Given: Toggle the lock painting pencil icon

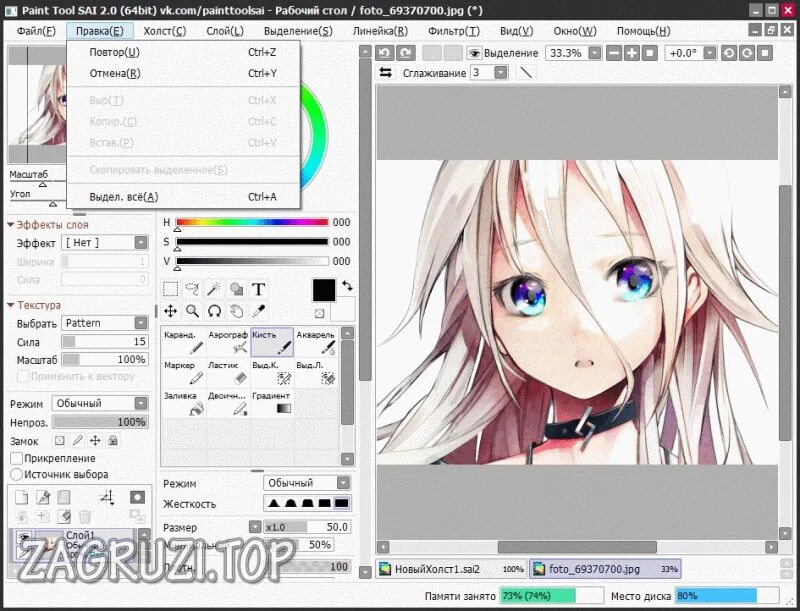Looking at the screenshot, I should pos(78,441).
